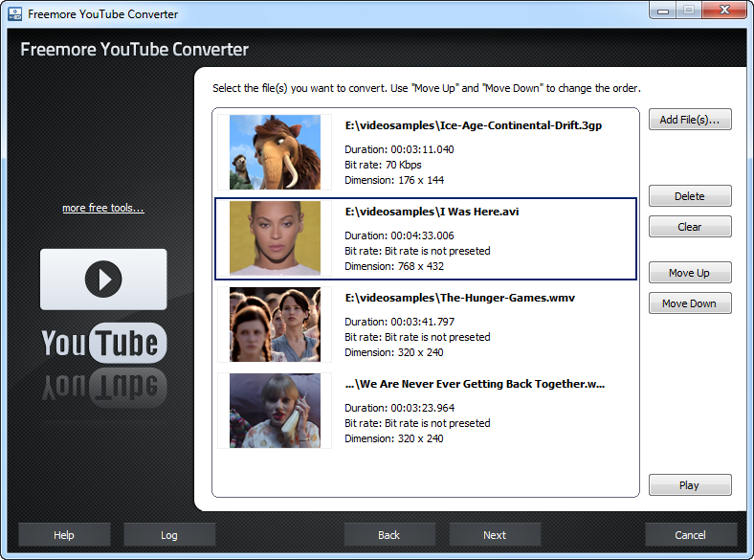Click filename Ice-Age-Continental-Drift.3gp
754x560 pixels.
pyautogui.click(x=474, y=125)
